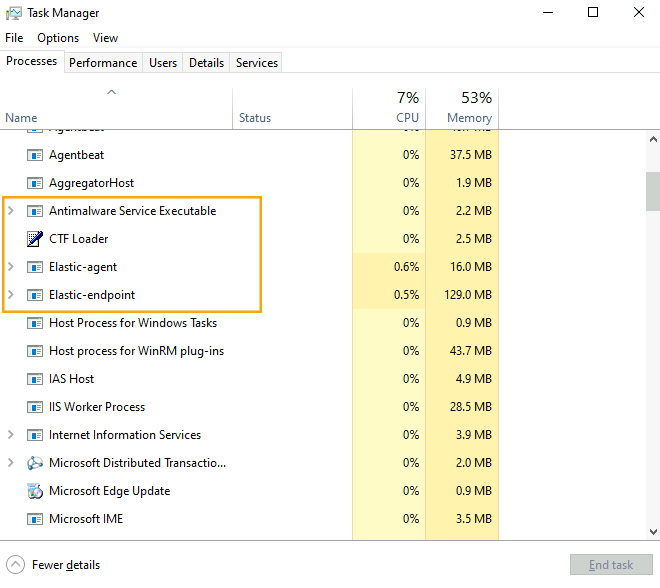Select the IAS Host process name
The image size is (660, 588).
(x=71, y=379)
